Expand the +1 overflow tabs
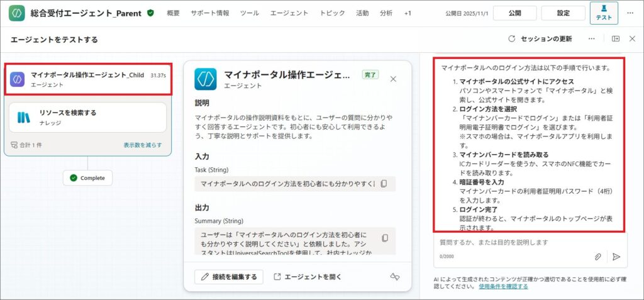The height and width of the screenshot is (300, 644). click(408, 13)
